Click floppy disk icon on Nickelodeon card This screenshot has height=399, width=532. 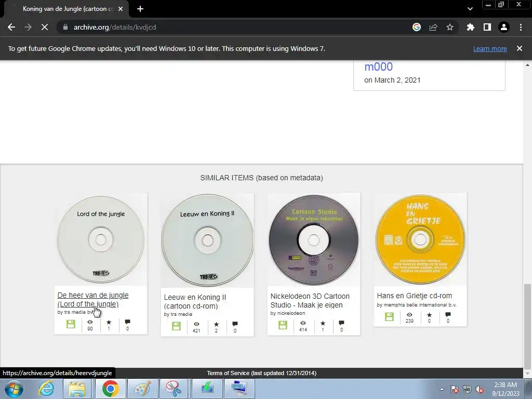tap(283, 325)
